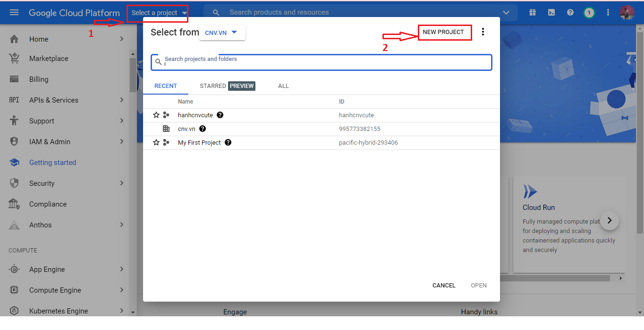The height and width of the screenshot is (330, 644).
Task: Click the Kubernetes Engine hexagon icon
Action: (x=14, y=311)
